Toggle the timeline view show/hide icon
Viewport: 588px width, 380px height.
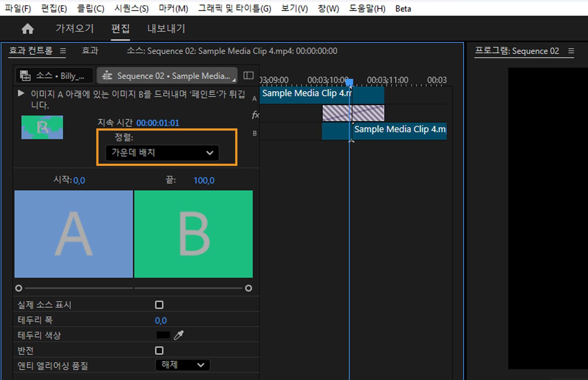click(248, 75)
